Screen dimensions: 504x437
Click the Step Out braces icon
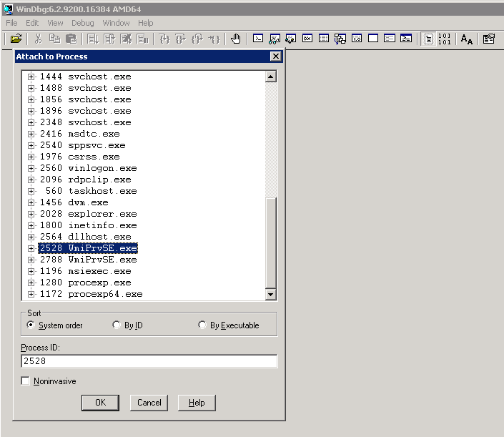click(197, 39)
